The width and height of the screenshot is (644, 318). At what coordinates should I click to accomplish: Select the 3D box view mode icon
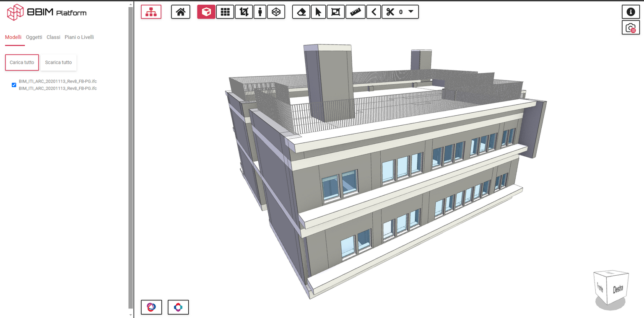pyautogui.click(x=206, y=12)
